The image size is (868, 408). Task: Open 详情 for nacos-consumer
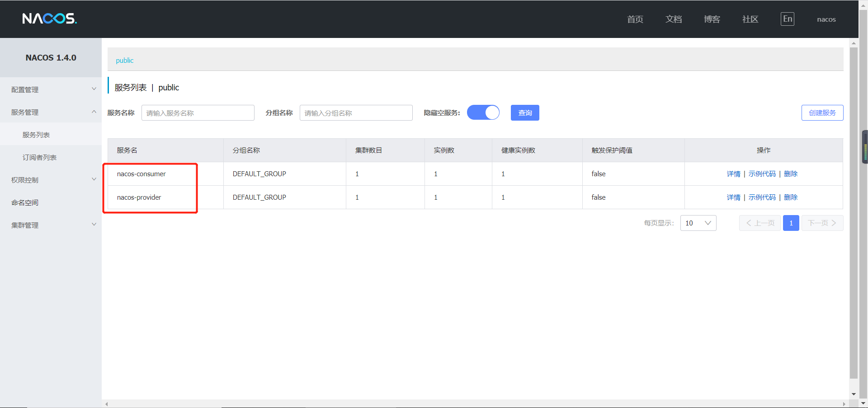734,174
